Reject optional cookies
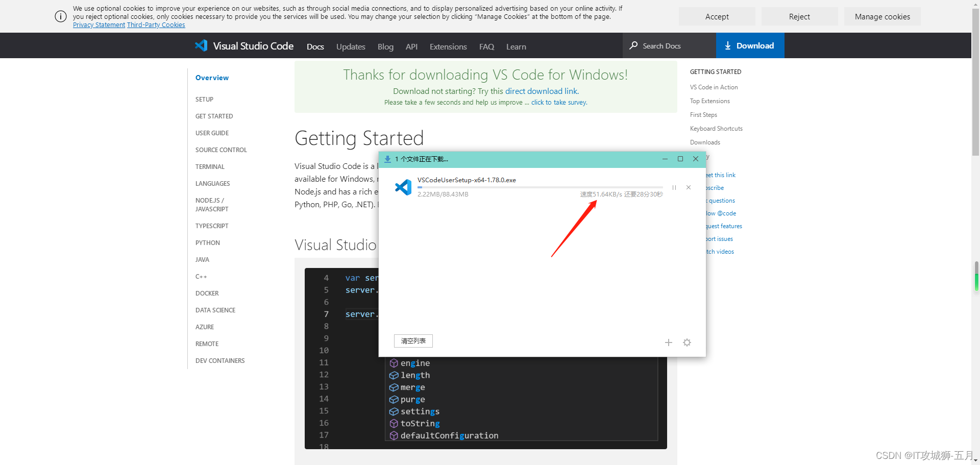The height and width of the screenshot is (465, 980). pos(799,16)
